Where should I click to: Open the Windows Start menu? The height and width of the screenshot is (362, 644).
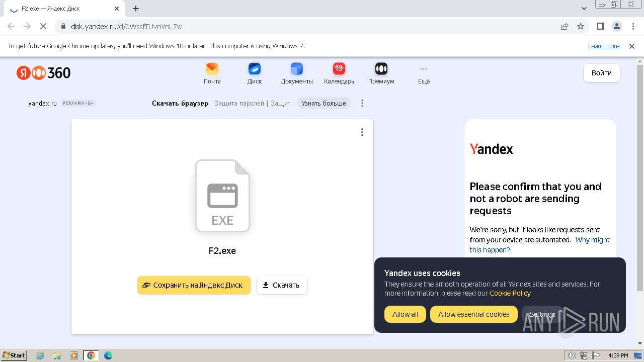point(14,355)
